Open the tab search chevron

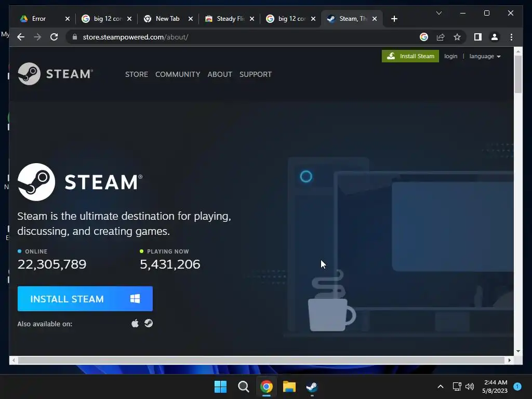(438, 13)
